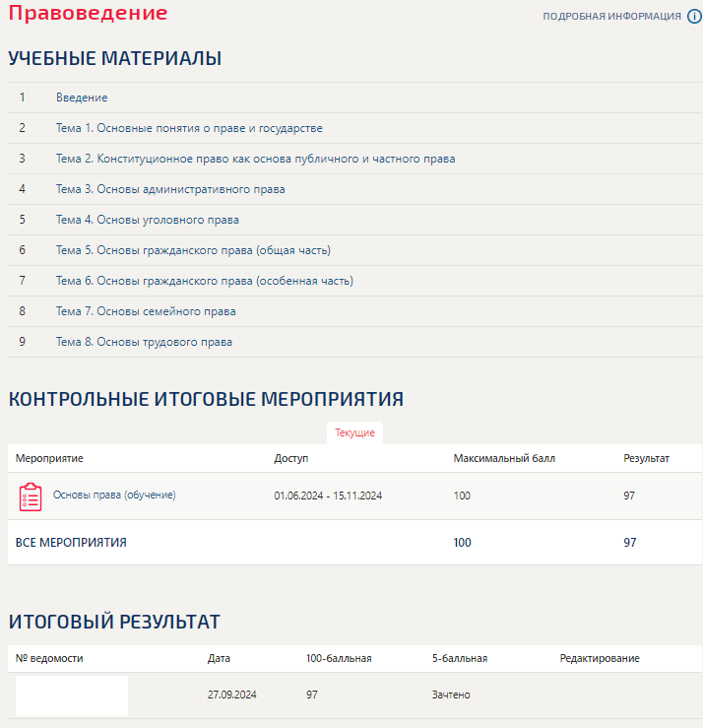The height and width of the screenshot is (728, 703).
Task: Click the Правоведение course title
Action: [88, 14]
